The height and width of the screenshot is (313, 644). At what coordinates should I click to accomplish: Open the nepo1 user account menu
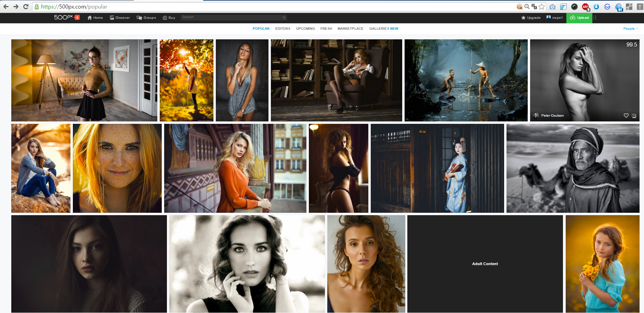[x=554, y=18]
